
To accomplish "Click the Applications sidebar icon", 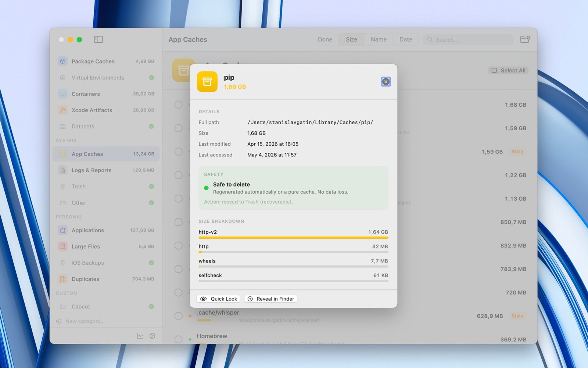I will click(63, 230).
